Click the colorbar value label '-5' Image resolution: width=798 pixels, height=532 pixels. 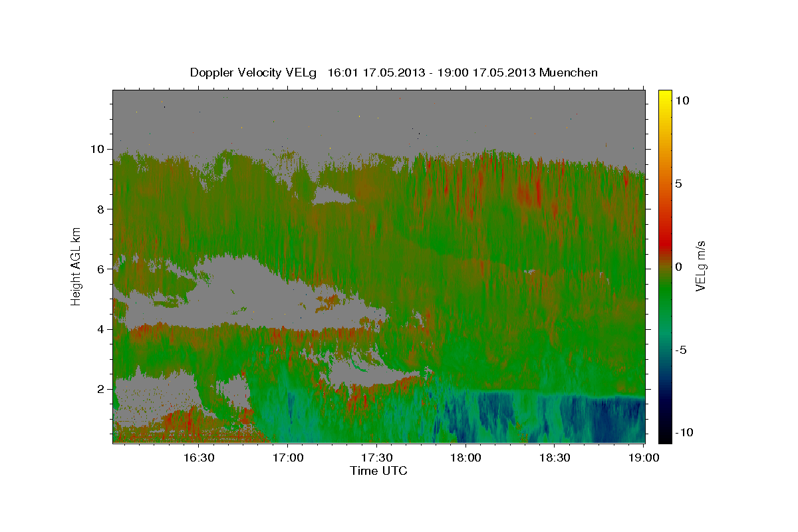(682, 350)
